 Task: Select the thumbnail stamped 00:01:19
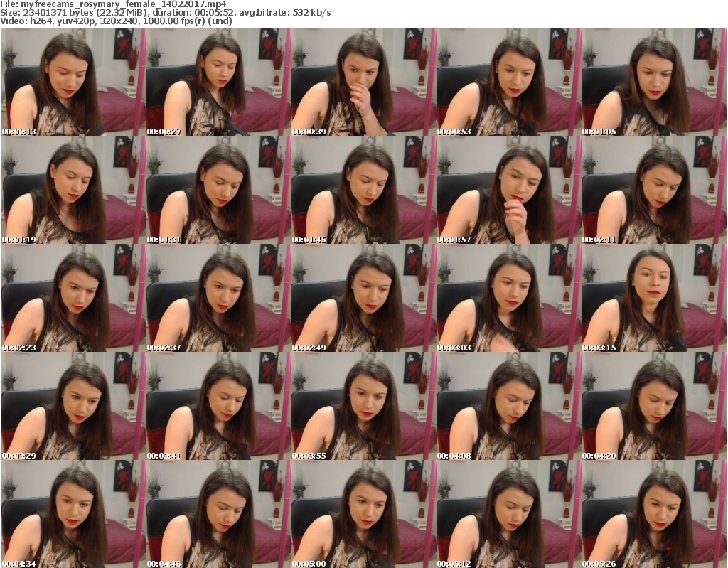click(73, 190)
